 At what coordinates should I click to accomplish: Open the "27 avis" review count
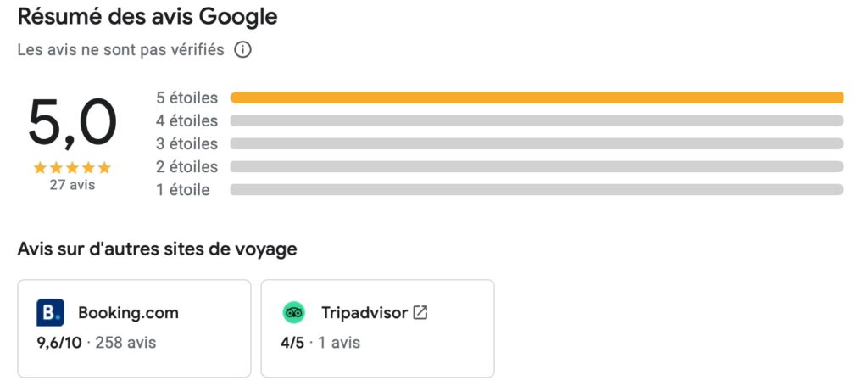[x=72, y=184]
